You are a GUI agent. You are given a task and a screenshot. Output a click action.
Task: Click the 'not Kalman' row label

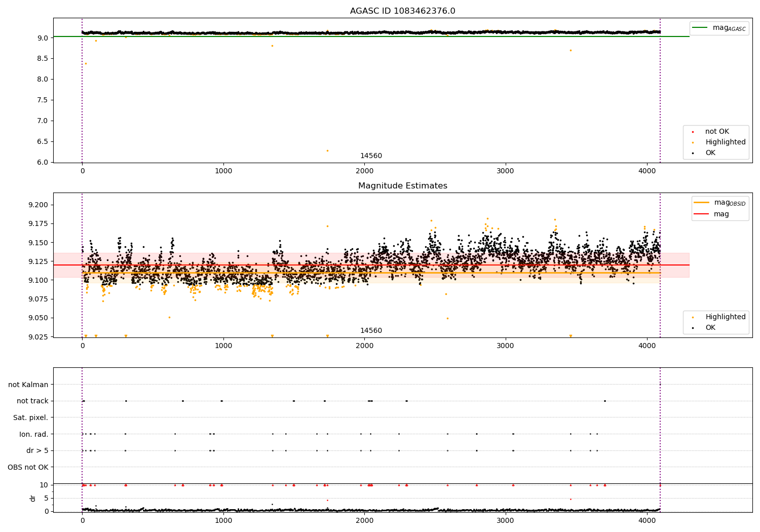pyautogui.click(x=28, y=385)
